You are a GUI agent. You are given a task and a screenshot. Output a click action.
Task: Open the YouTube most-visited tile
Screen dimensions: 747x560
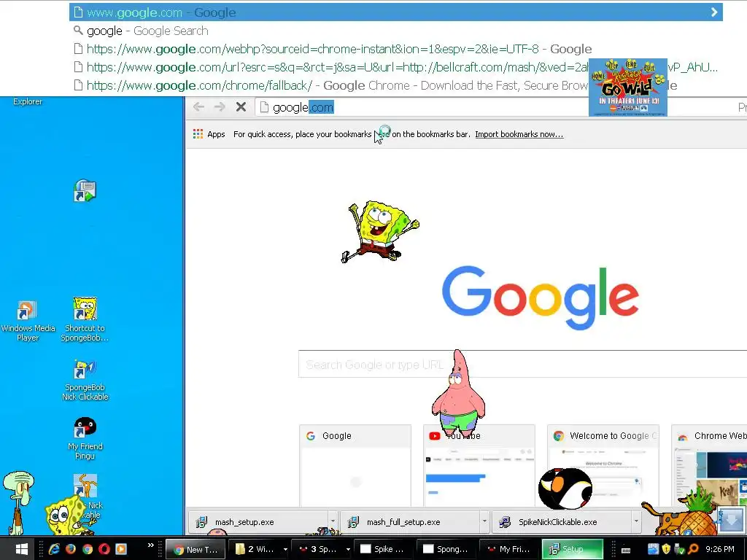479,466
